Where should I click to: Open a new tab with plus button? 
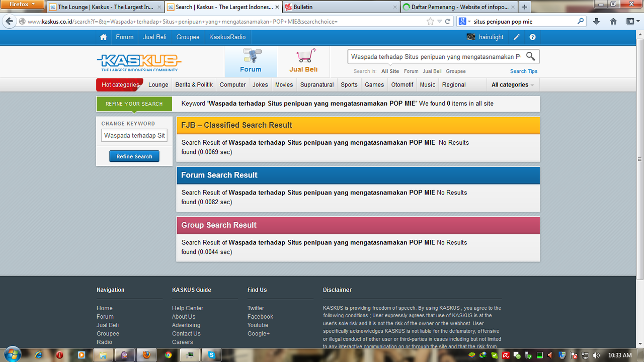pyautogui.click(x=525, y=7)
